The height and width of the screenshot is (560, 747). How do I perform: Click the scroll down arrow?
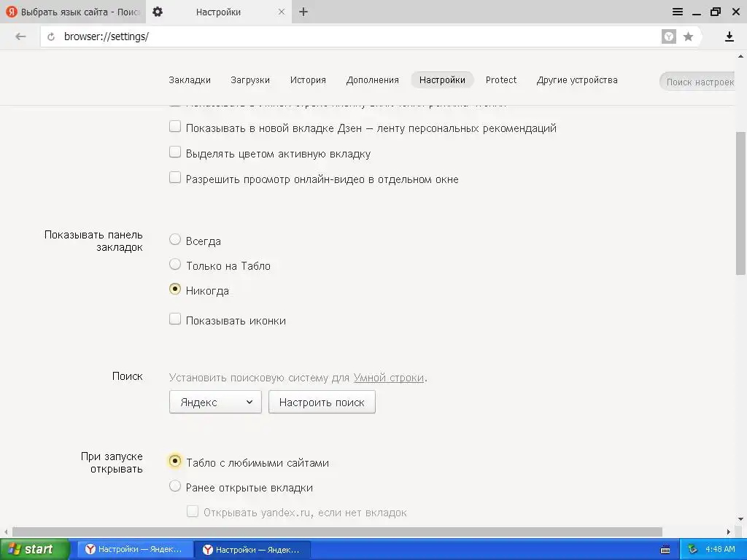[740, 519]
